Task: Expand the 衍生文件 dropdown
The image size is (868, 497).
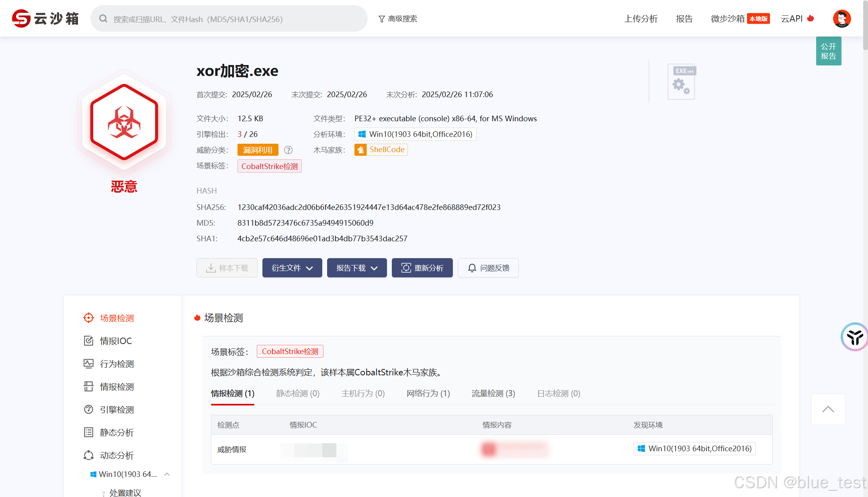Action: 292,268
